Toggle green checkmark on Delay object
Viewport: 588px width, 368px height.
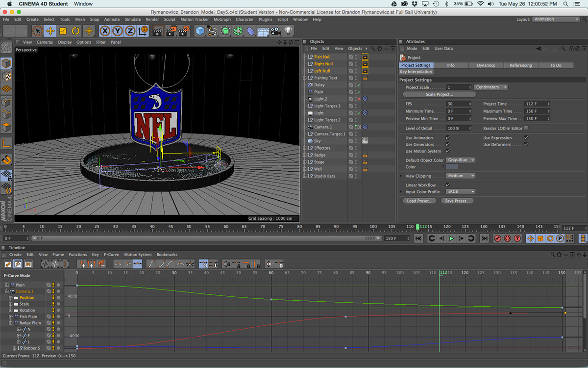(x=359, y=85)
